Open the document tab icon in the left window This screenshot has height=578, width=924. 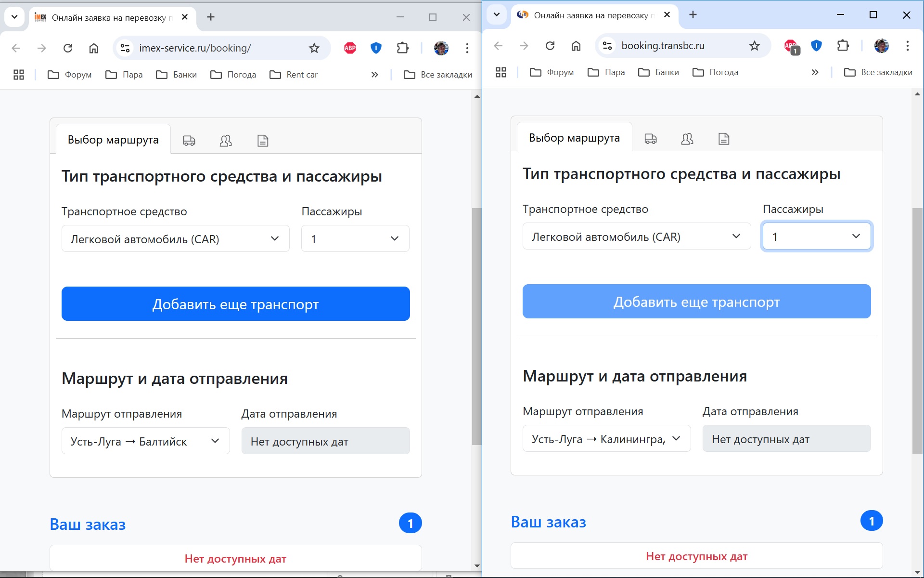pos(263,141)
